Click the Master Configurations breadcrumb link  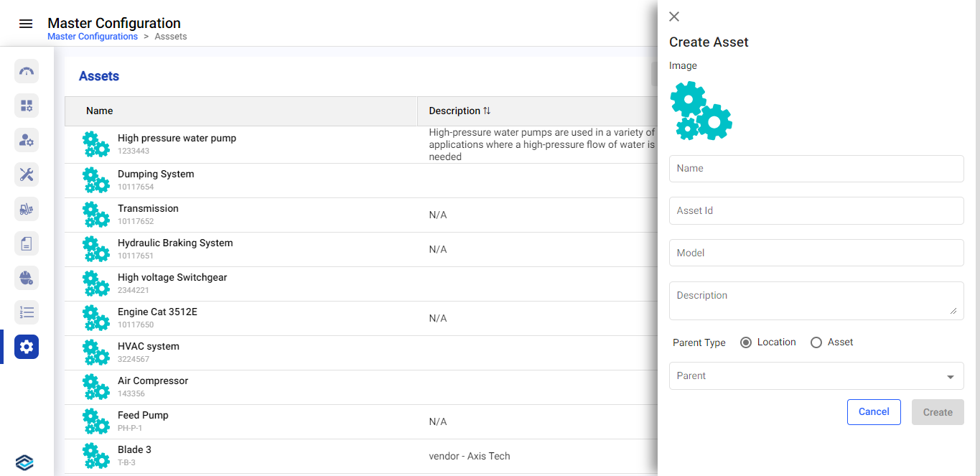point(93,37)
